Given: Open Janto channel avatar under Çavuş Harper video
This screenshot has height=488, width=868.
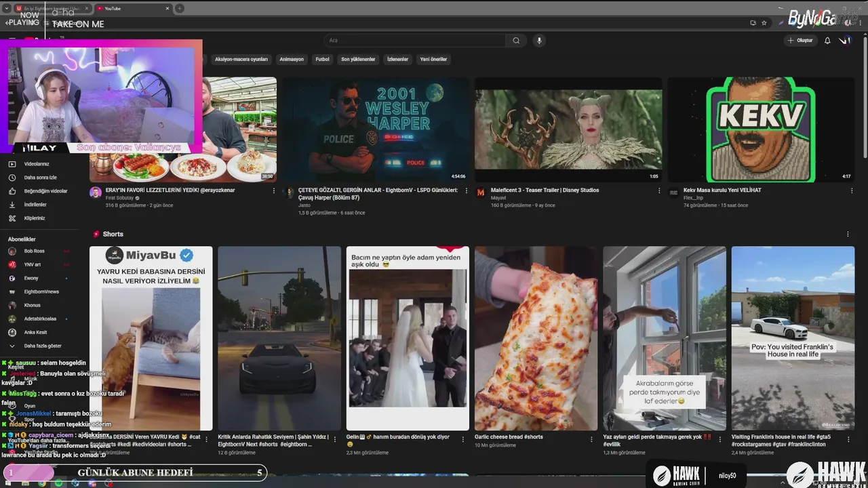Looking at the screenshot, I should pyautogui.click(x=288, y=192).
